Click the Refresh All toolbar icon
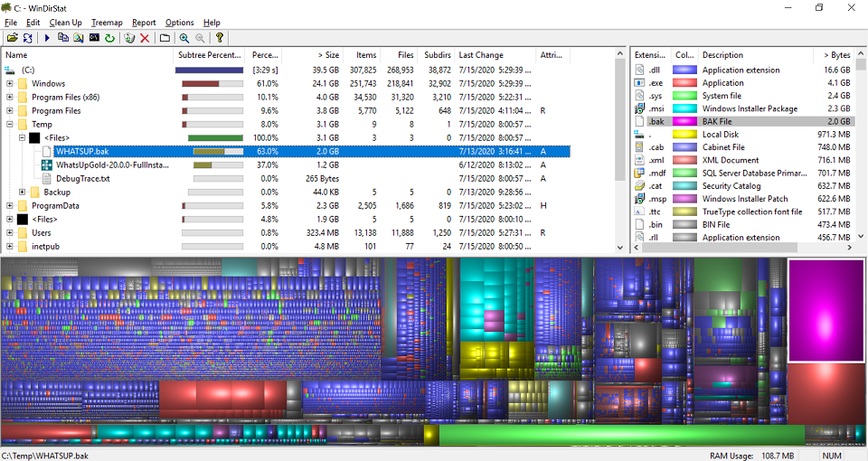The image size is (868, 461). 27,38
